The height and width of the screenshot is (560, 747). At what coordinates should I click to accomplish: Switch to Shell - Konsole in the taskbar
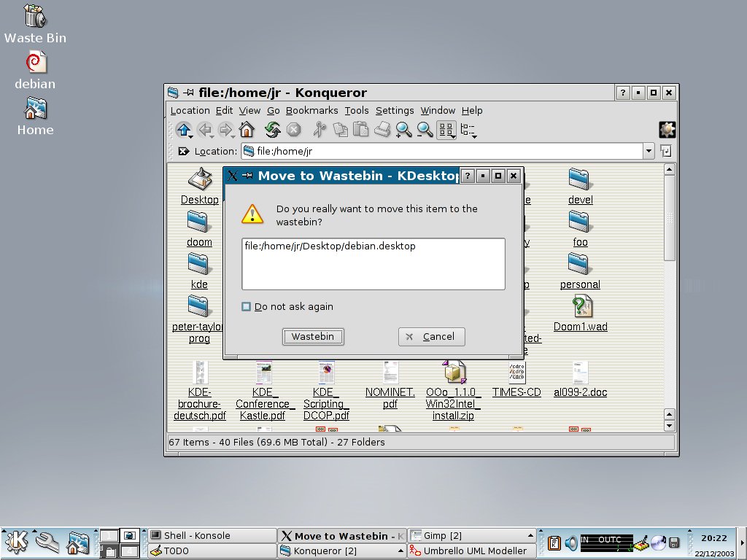[x=212, y=535]
